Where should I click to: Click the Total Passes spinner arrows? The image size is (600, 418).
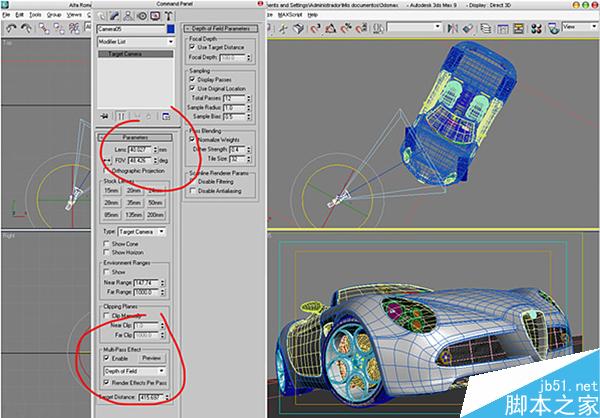[249, 98]
